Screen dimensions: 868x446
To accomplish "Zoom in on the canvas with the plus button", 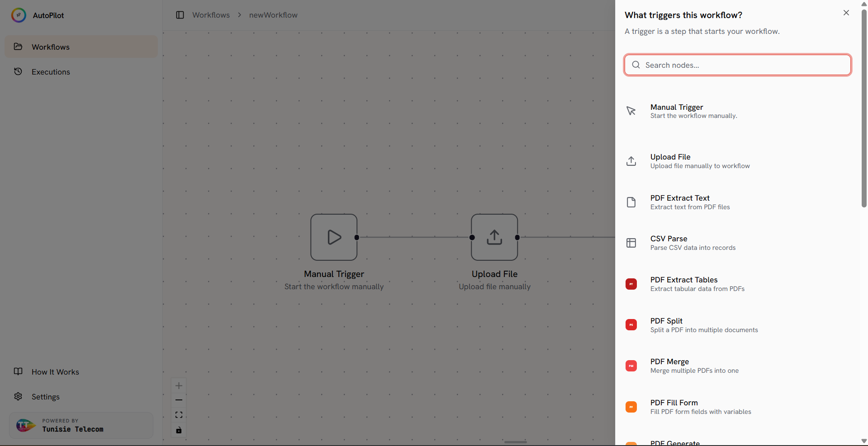I will 179,385.
